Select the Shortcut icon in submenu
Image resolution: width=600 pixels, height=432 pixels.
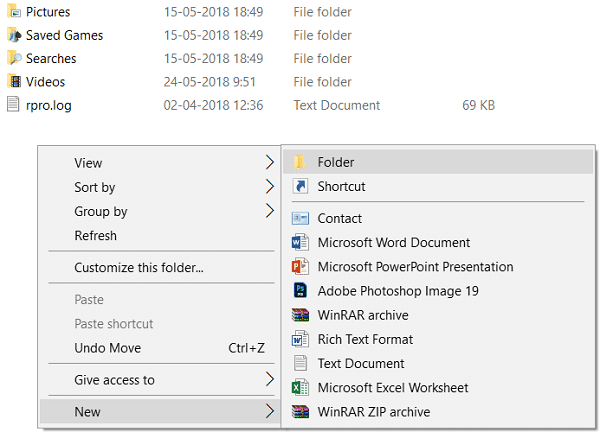click(x=300, y=186)
